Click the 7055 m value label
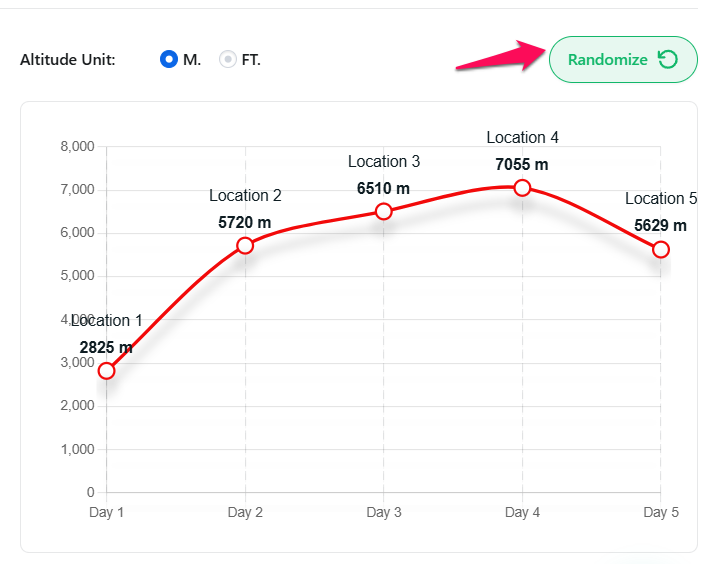The width and height of the screenshot is (714, 564). 522,164
